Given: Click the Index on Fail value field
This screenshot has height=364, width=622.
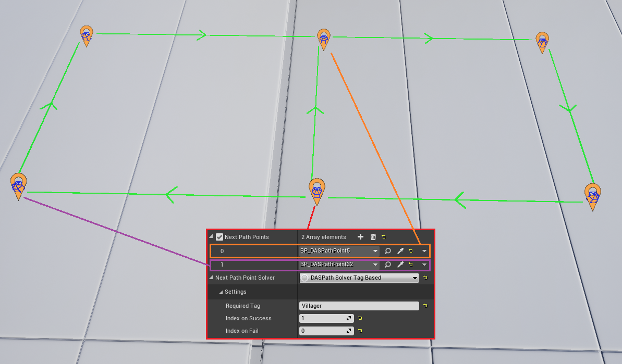Looking at the screenshot, I should click(322, 331).
